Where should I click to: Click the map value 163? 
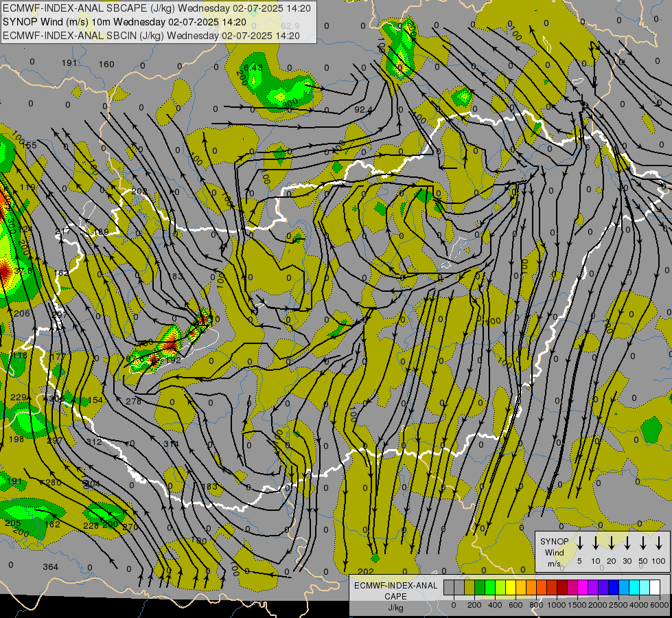click(x=209, y=486)
